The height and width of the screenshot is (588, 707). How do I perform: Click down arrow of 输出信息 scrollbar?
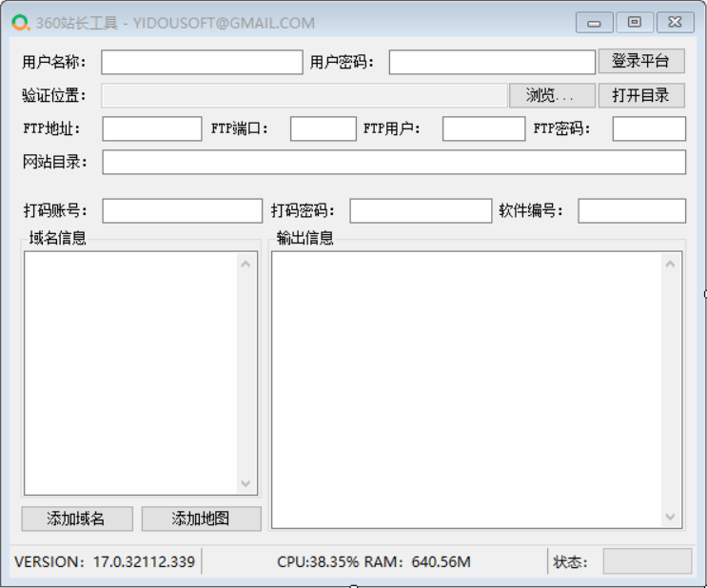(670, 517)
